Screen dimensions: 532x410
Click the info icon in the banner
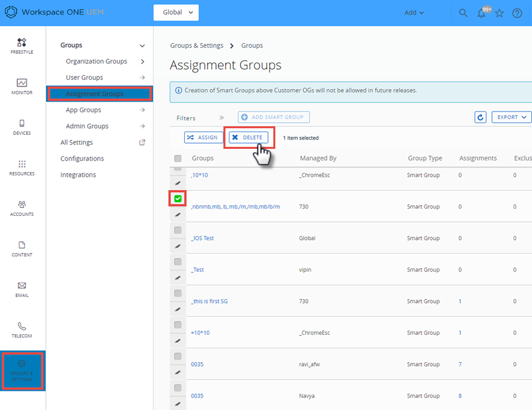click(x=178, y=90)
